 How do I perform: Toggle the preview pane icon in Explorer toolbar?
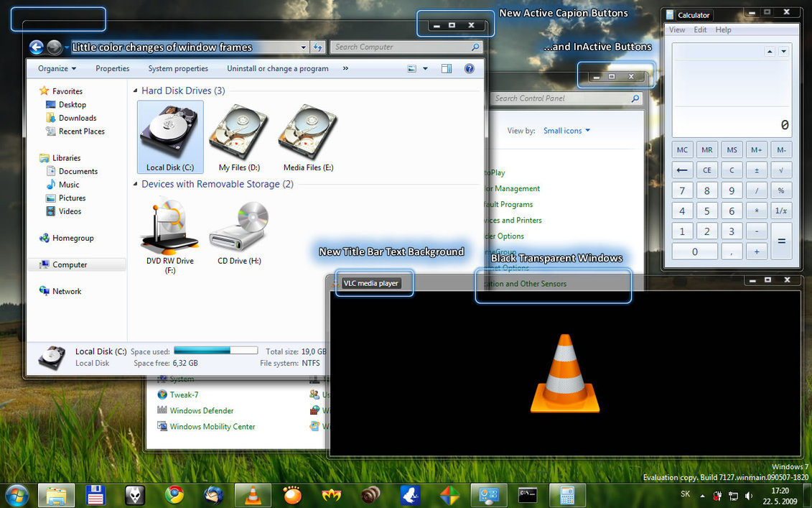447,68
